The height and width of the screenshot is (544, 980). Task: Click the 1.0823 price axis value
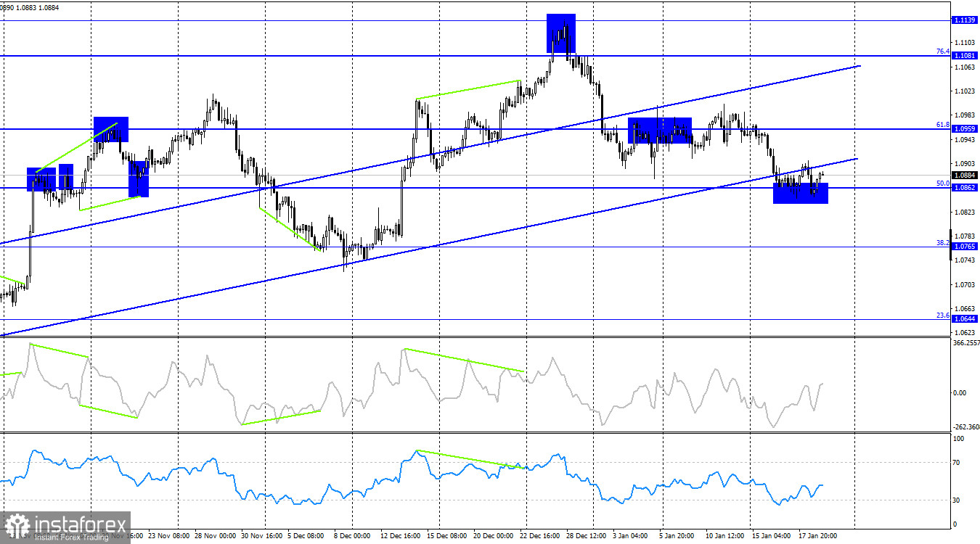click(965, 212)
